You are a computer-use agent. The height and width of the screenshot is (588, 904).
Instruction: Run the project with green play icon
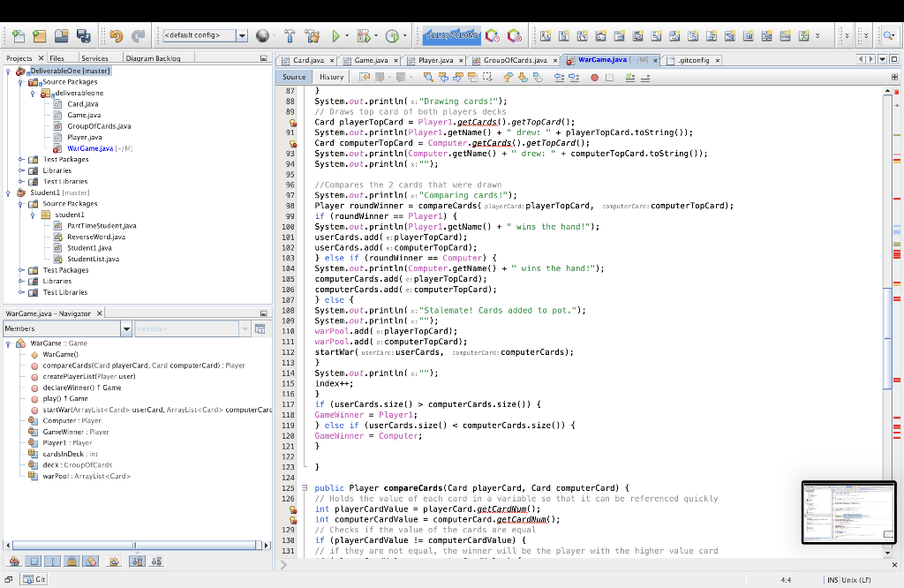click(x=335, y=36)
